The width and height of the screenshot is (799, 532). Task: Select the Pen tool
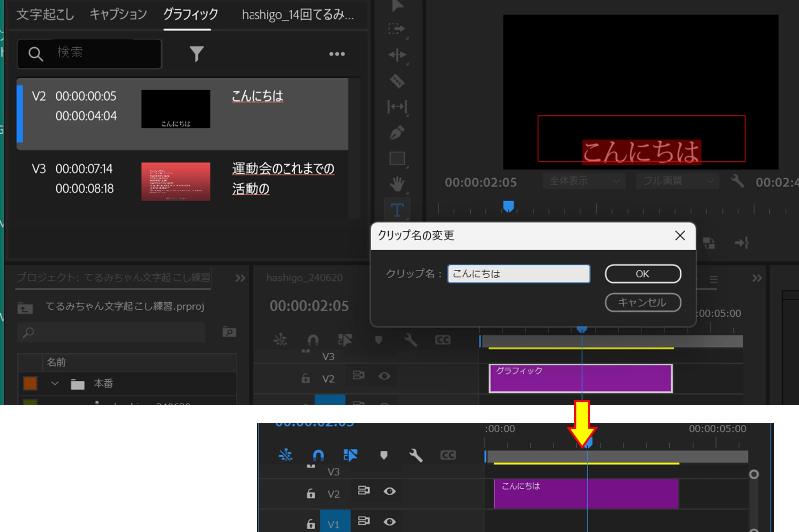coord(397,133)
